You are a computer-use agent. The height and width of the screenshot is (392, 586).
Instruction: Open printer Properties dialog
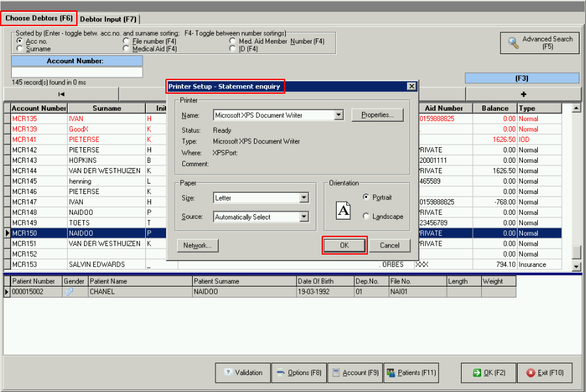point(377,115)
